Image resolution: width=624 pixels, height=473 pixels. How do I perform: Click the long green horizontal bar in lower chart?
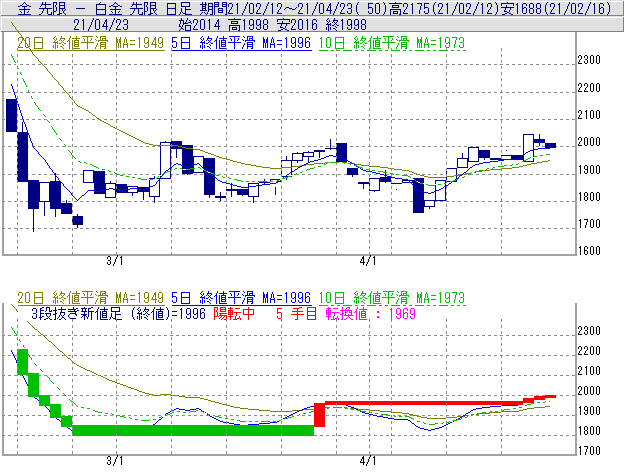193,430
